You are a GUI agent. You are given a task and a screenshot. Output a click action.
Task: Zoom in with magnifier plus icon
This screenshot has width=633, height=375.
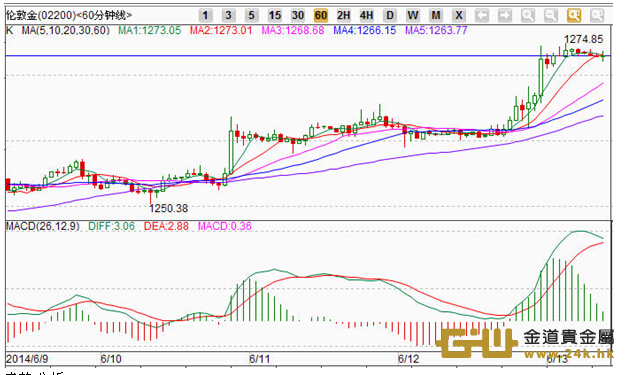click(528, 15)
